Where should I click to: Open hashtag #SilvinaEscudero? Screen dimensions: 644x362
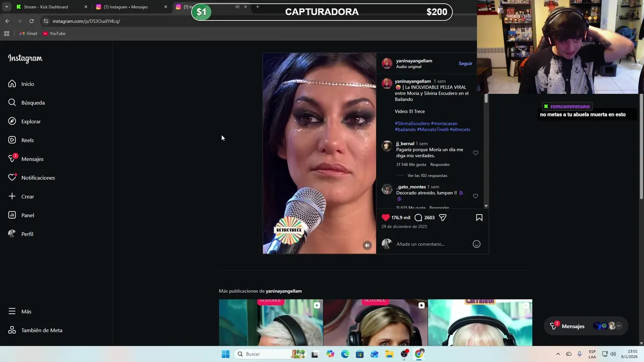412,124
